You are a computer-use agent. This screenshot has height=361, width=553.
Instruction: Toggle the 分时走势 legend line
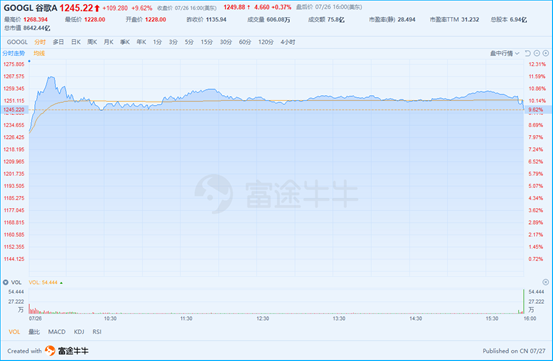(x=14, y=53)
